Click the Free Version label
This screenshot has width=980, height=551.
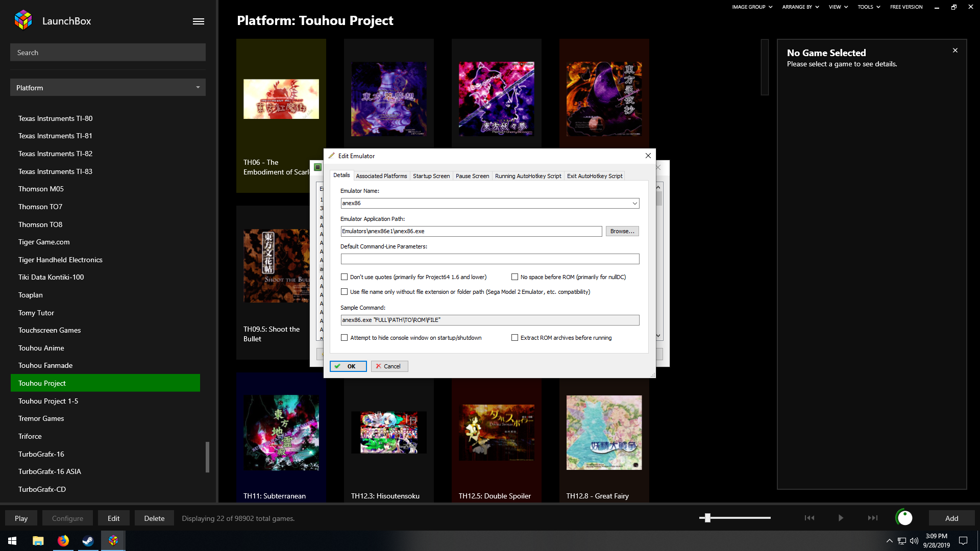[906, 7]
